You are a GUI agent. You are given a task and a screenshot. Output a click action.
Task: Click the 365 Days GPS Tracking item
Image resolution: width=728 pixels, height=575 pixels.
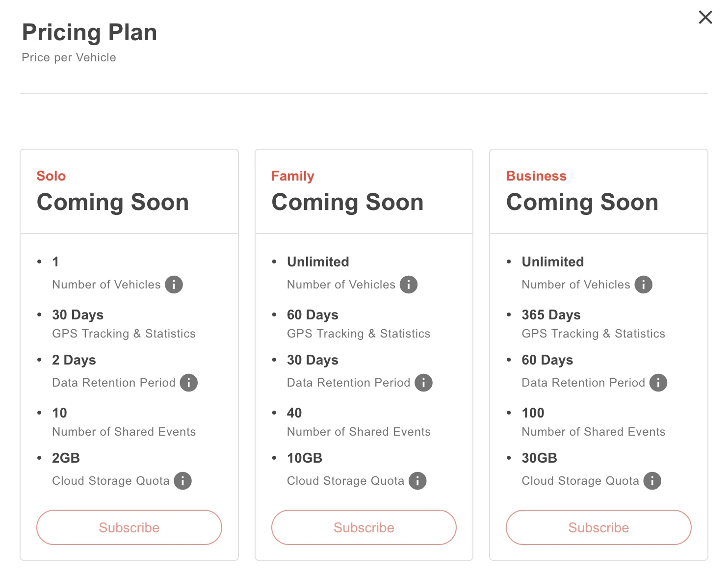coord(593,324)
